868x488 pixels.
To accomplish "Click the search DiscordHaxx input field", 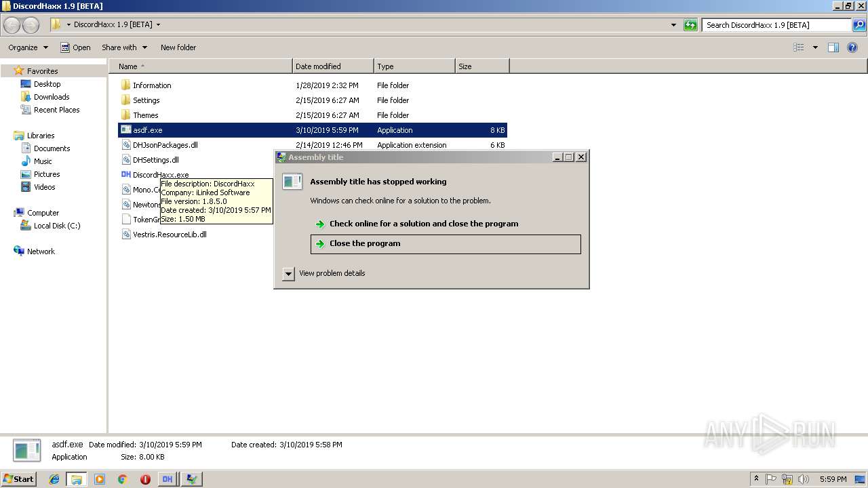I will 776,25.
